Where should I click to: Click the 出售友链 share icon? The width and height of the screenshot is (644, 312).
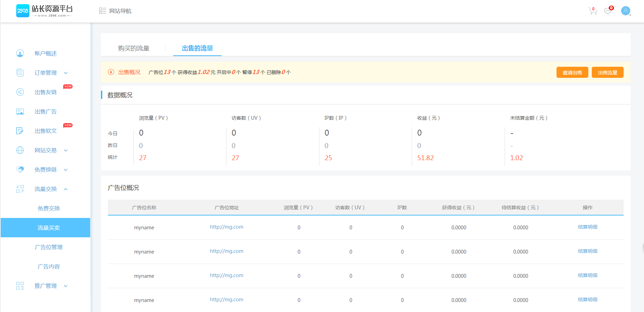click(x=20, y=92)
